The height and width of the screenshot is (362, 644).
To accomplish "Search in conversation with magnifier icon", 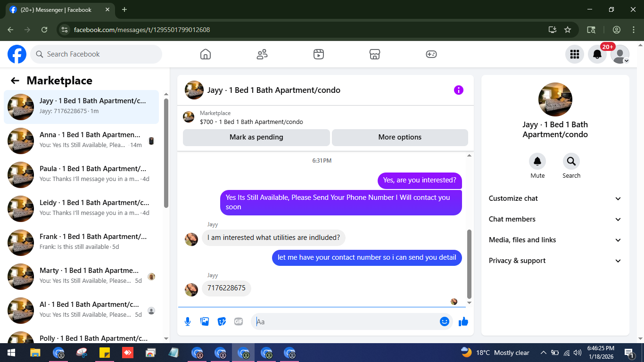I will pos(571,162).
